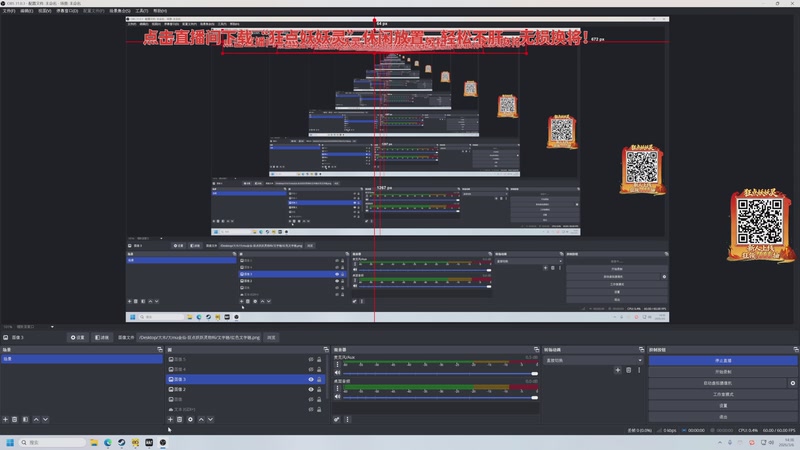Screen dimensions: 800x450
Task: Hide the 图像 2 source
Action: tap(311, 389)
